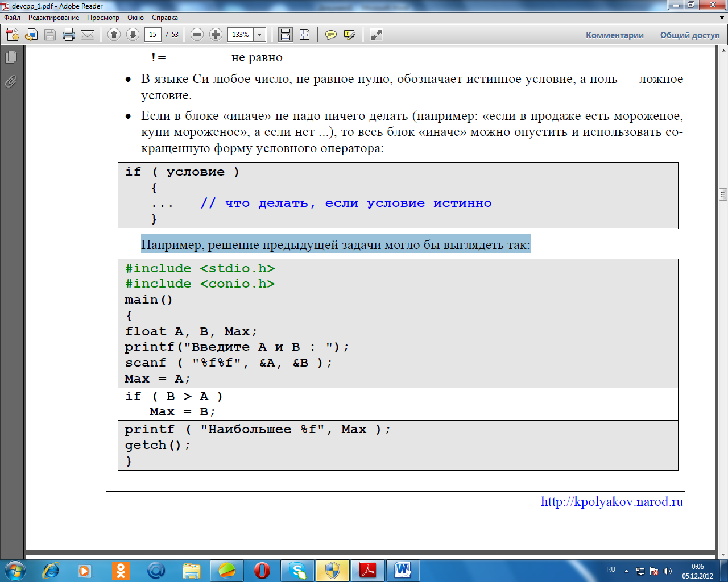
Task: Go to next page with down arrow
Action: 133,35
